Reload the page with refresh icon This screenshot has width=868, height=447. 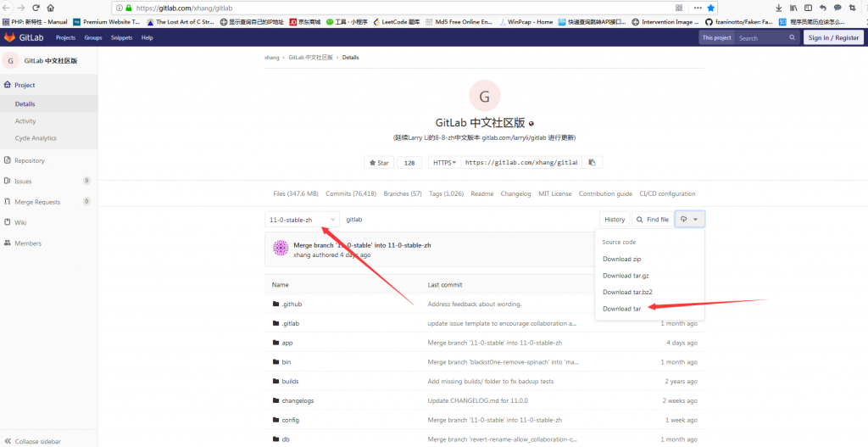click(x=36, y=8)
